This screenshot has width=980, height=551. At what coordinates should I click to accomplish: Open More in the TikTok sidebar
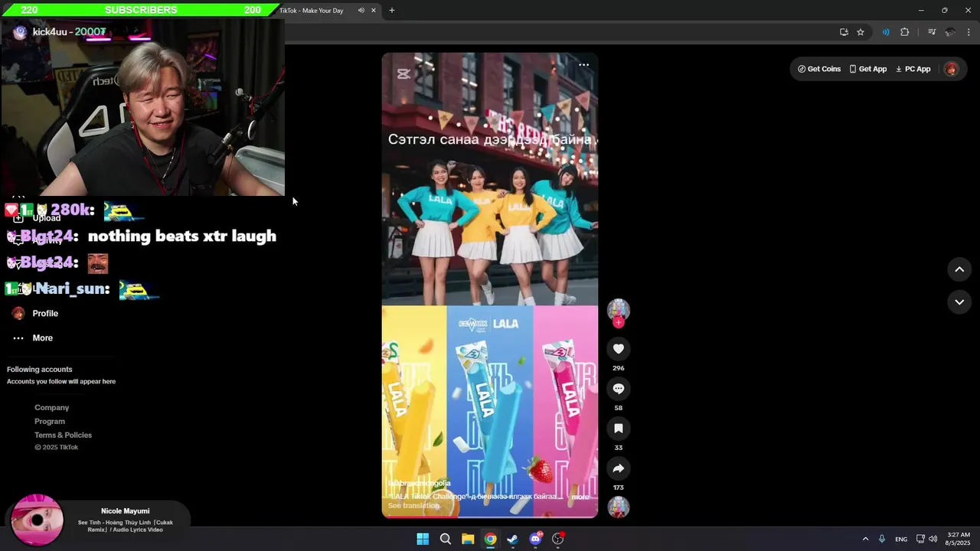[33, 337]
